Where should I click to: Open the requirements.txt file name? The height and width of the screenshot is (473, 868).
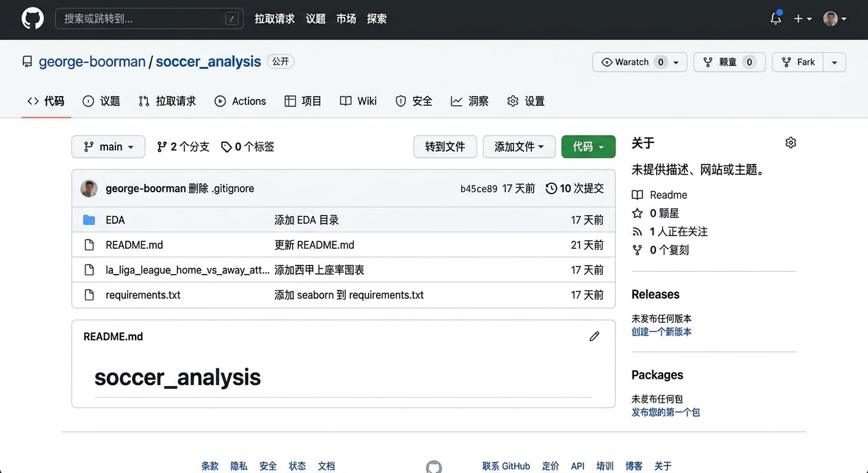(x=143, y=295)
